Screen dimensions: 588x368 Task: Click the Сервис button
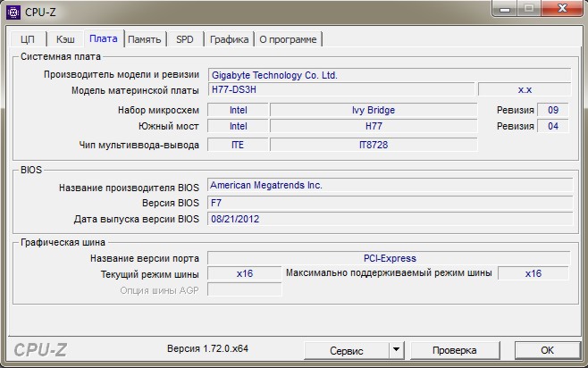click(x=347, y=351)
